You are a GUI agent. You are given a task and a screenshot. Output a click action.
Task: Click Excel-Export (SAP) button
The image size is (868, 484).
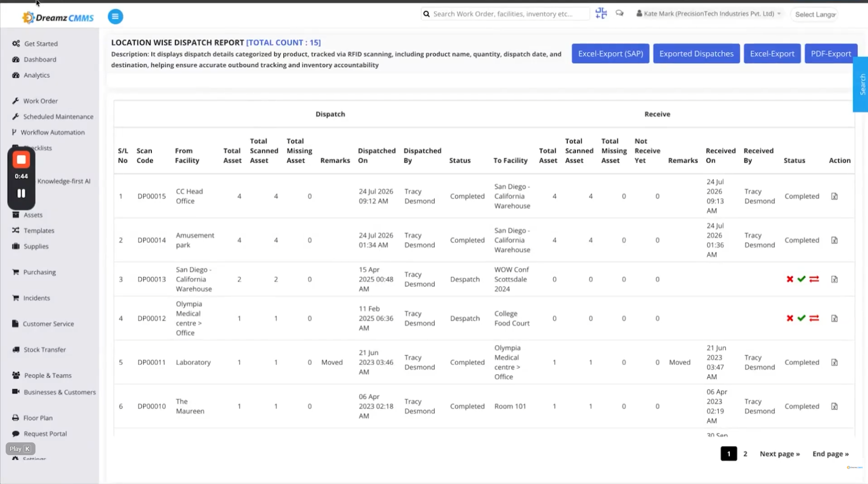pos(610,53)
